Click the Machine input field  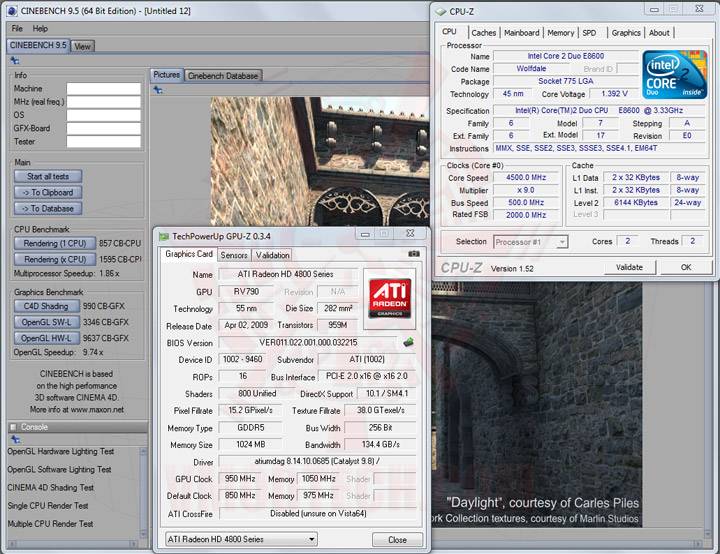click(x=104, y=89)
